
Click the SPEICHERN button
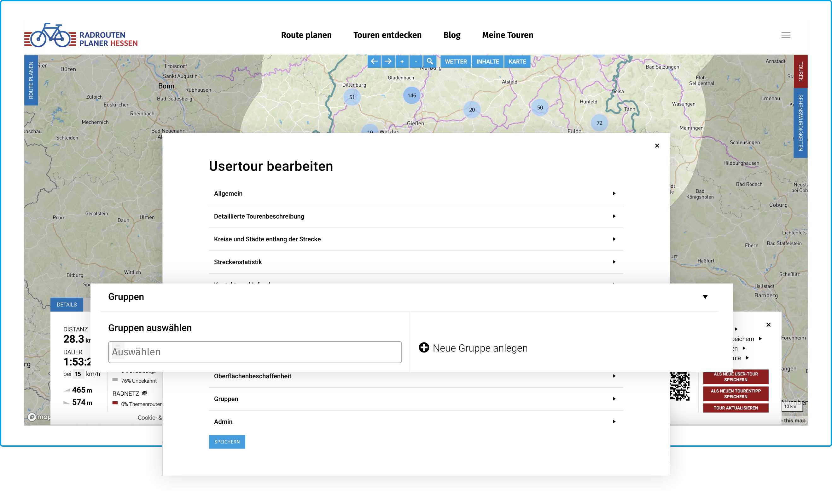click(x=227, y=442)
